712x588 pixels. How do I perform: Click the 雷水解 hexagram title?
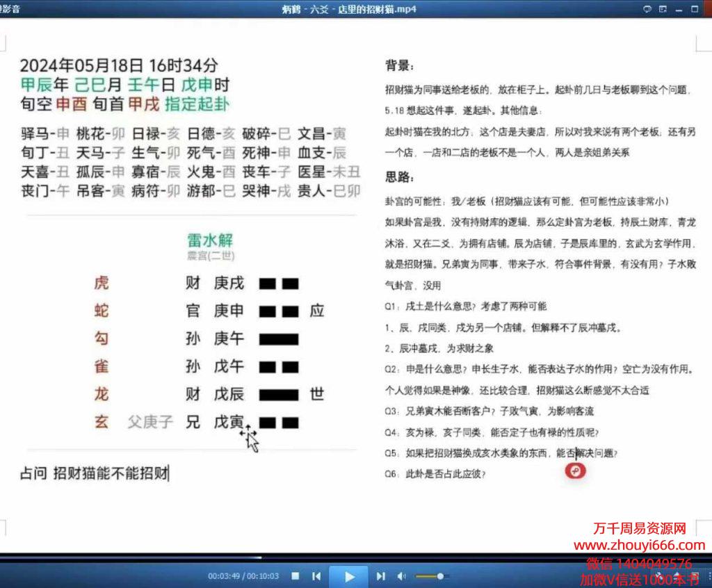tap(209, 241)
